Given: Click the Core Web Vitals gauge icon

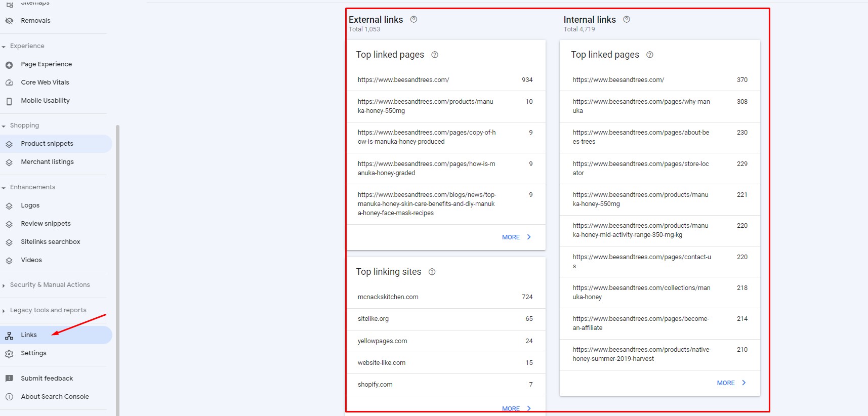Looking at the screenshot, I should click(9, 82).
